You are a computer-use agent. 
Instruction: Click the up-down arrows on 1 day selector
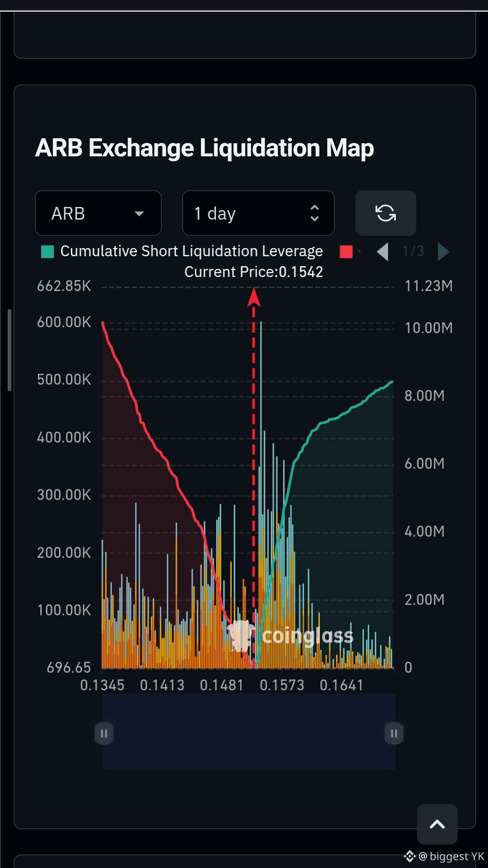(x=314, y=213)
